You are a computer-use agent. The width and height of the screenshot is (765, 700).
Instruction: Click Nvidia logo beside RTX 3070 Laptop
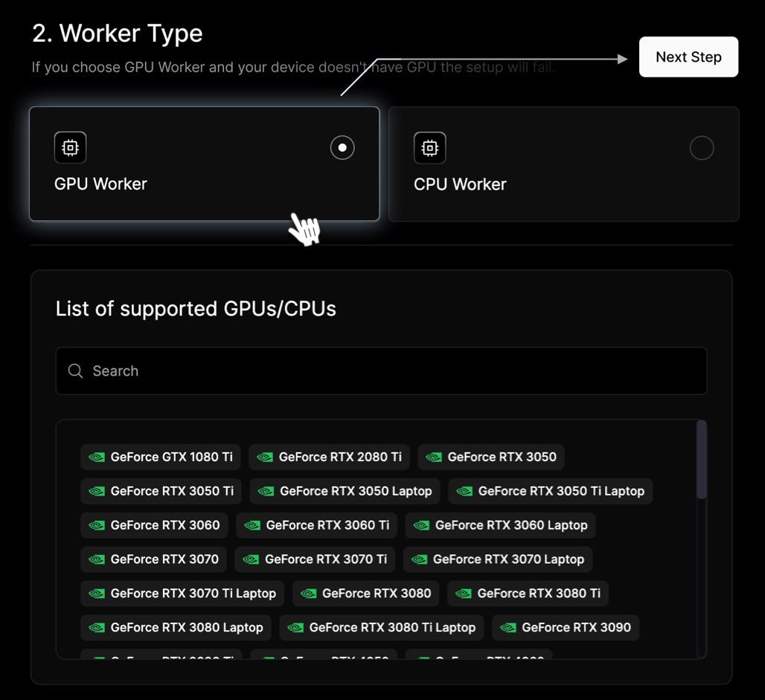pyautogui.click(x=419, y=559)
